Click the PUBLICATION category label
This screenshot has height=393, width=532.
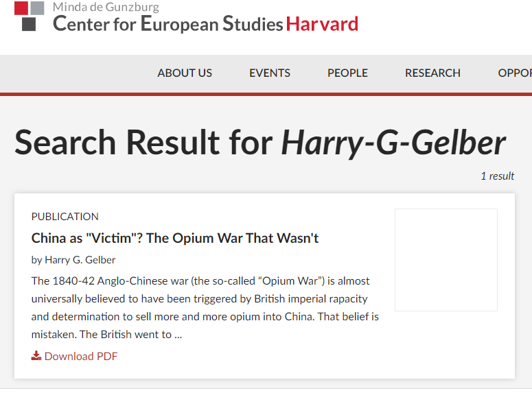click(65, 216)
